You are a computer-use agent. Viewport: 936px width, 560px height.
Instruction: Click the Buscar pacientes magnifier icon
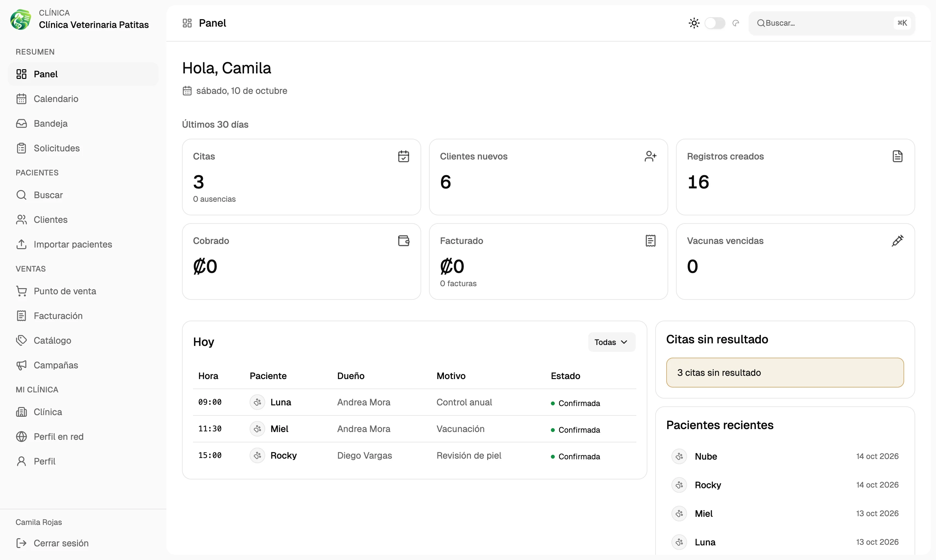[21, 195]
